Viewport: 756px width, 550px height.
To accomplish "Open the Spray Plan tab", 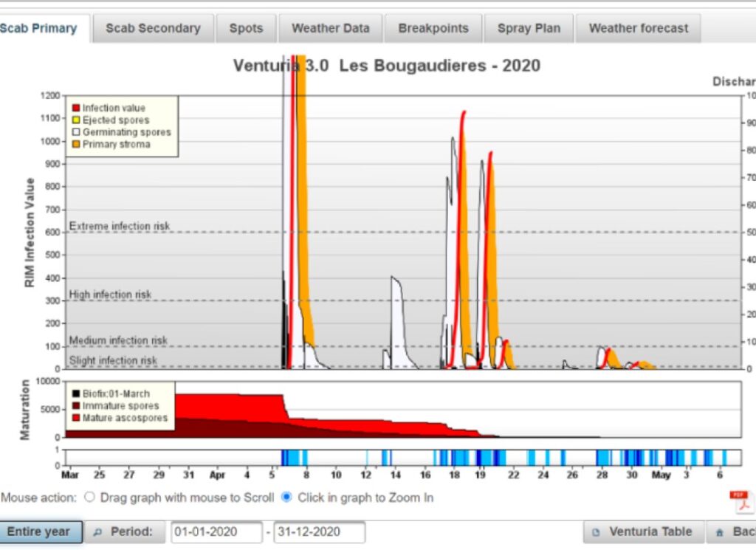I will point(529,29).
